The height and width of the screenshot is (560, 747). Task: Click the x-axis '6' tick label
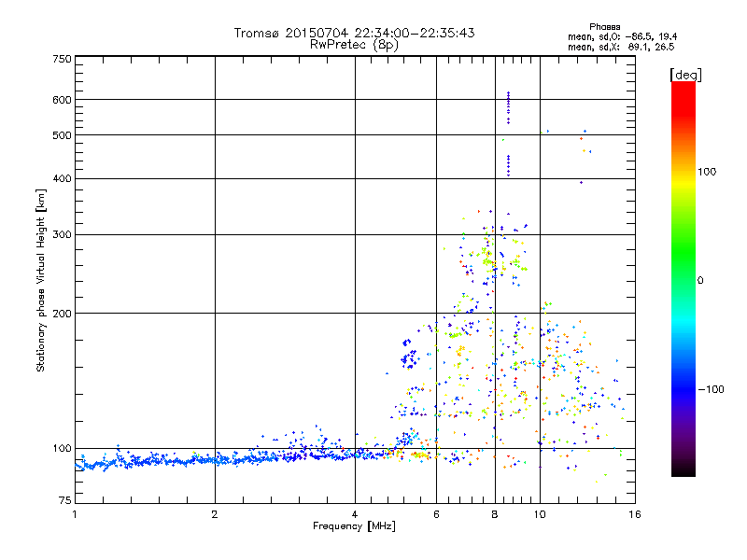coord(436,514)
